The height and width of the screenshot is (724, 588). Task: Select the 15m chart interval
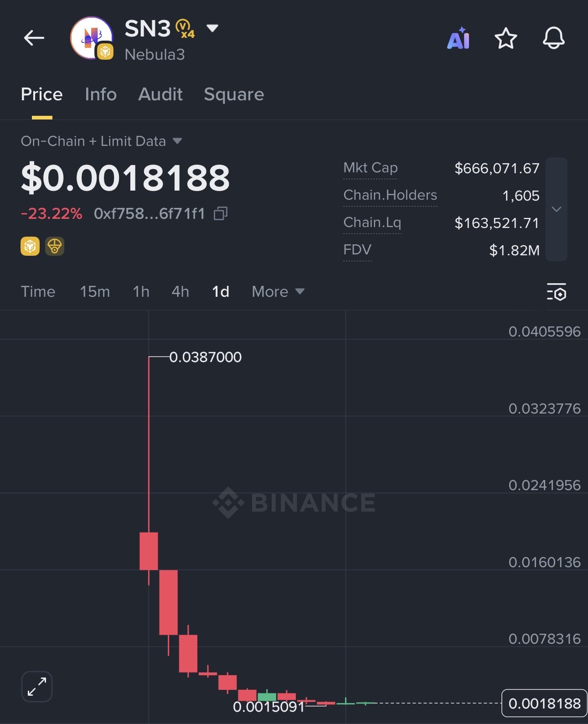[x=95, y=292]
